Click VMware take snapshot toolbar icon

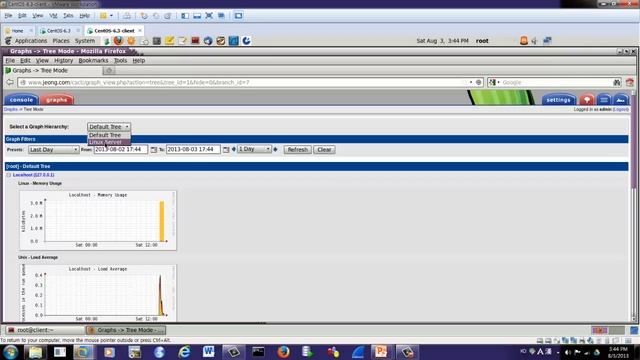144,16
